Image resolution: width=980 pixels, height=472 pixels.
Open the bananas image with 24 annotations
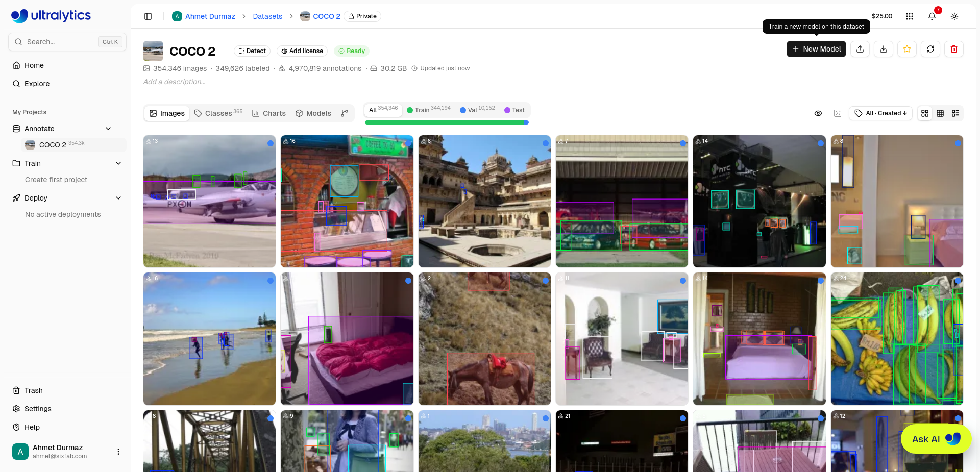click(x=897, y=339)
